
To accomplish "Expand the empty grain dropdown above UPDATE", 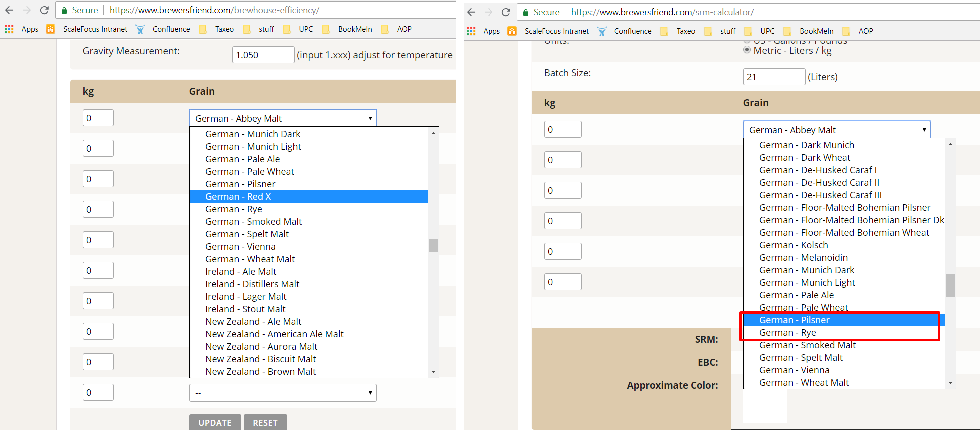I will point(283,393).
